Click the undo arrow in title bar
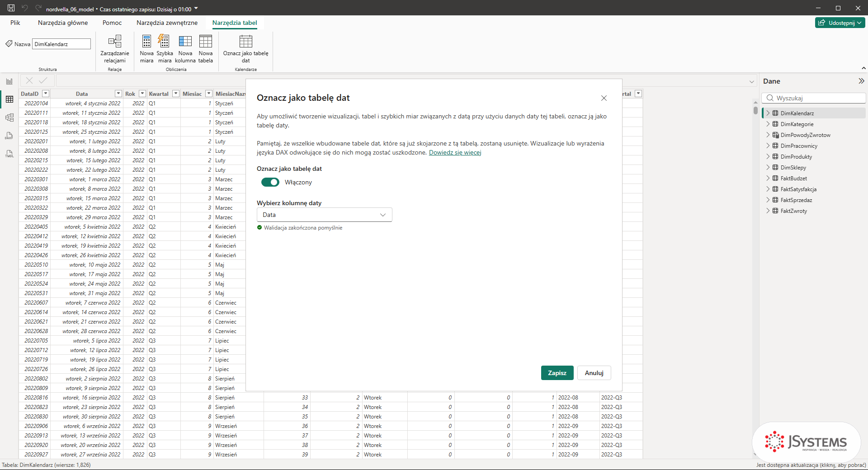Image resolution: width=868 pixels, height=470 pixels. point(25,8)
